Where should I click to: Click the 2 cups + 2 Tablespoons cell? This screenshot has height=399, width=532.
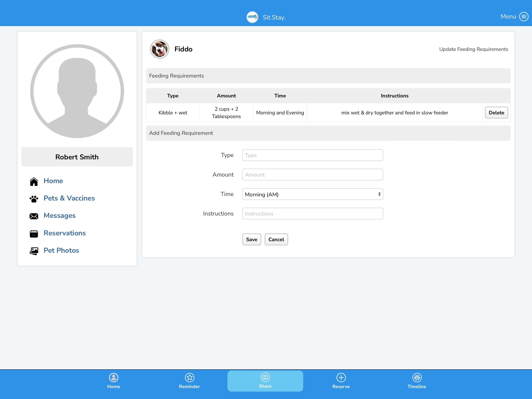226,113
